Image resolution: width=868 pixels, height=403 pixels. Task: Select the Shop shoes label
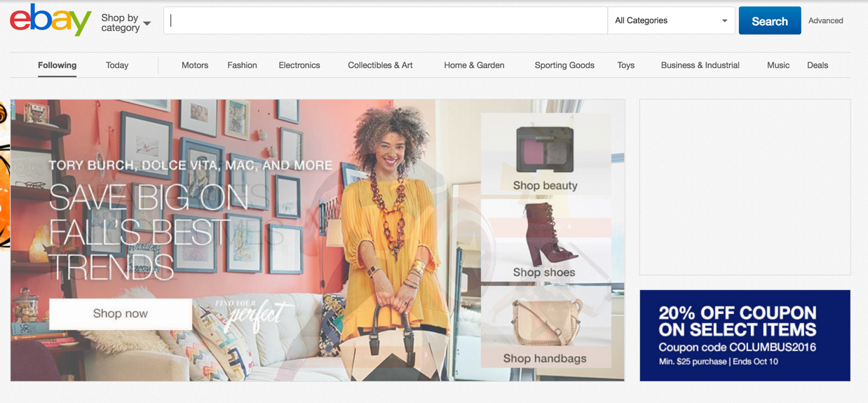[544, 272]
